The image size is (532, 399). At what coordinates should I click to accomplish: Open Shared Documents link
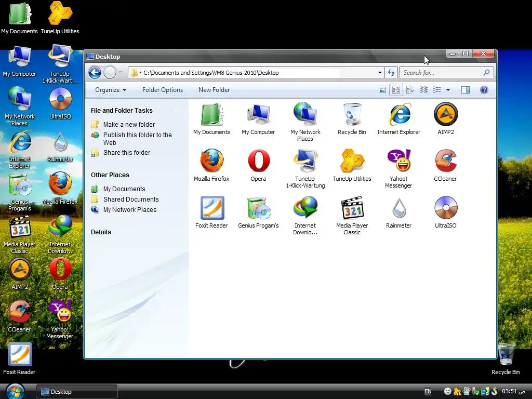coord(131,199)
